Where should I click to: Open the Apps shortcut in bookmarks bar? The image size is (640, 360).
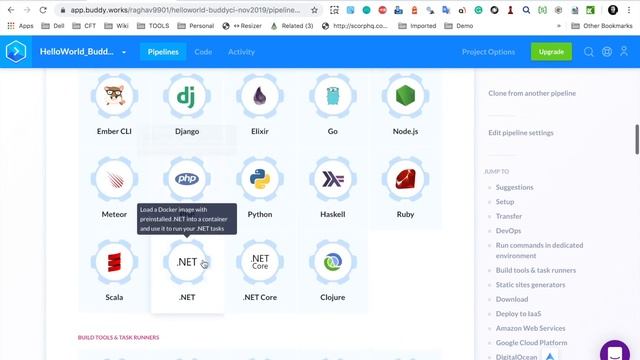(20, 26)
